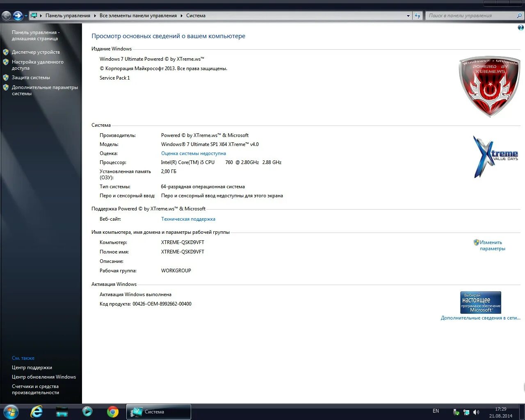
Task: Open help via the question mark icon
Action: pos(520,27)
